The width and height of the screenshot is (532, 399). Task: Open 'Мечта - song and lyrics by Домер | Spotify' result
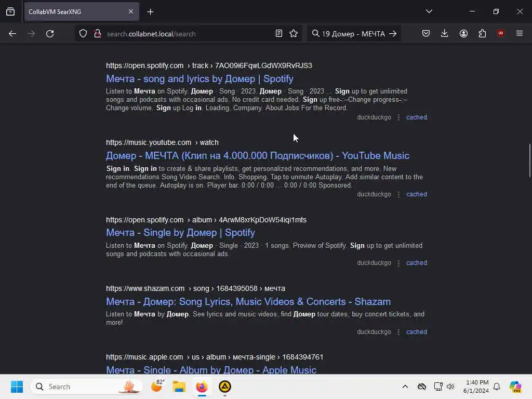click(199, 79)
